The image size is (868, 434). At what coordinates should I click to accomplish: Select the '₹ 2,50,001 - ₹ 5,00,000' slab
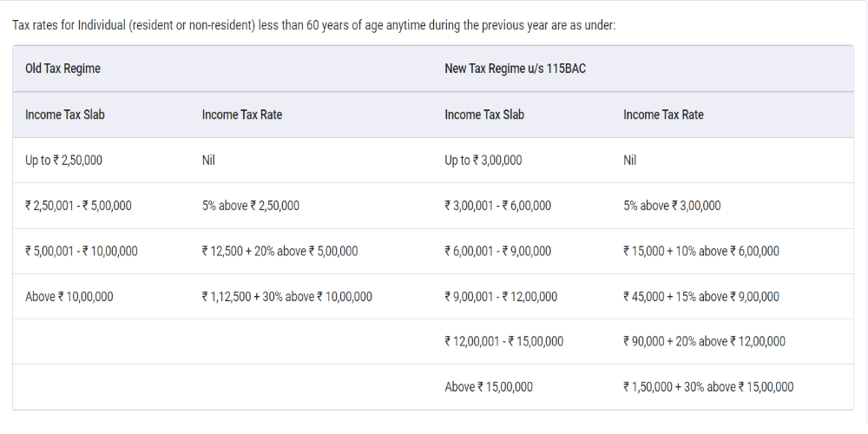coord(78,206)
